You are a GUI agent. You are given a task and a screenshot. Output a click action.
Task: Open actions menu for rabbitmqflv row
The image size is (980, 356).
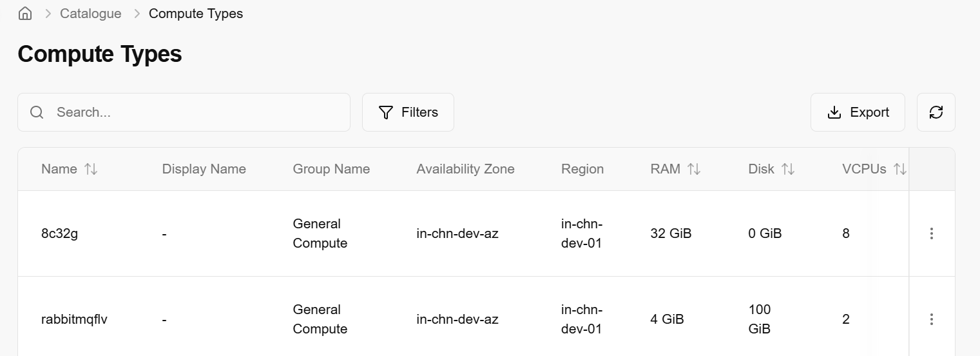[931, 319]
